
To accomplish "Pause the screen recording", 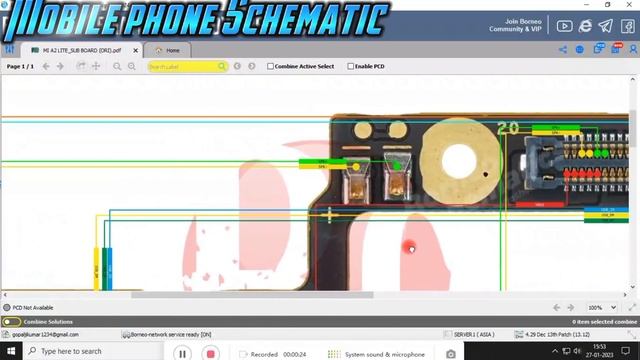I will (182, 354).
